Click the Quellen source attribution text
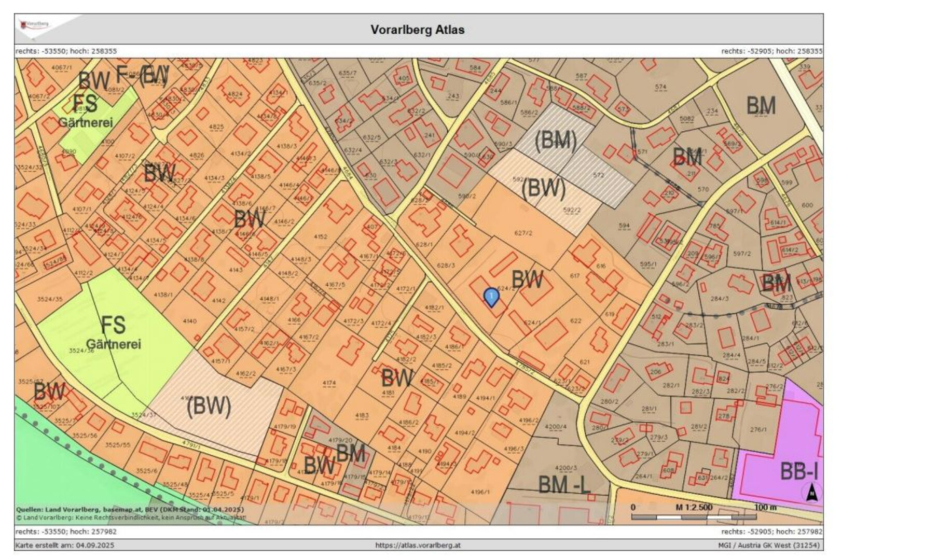The width and height of the screenshot is (952, 560). pyautogui.click(x=130, y=509)
